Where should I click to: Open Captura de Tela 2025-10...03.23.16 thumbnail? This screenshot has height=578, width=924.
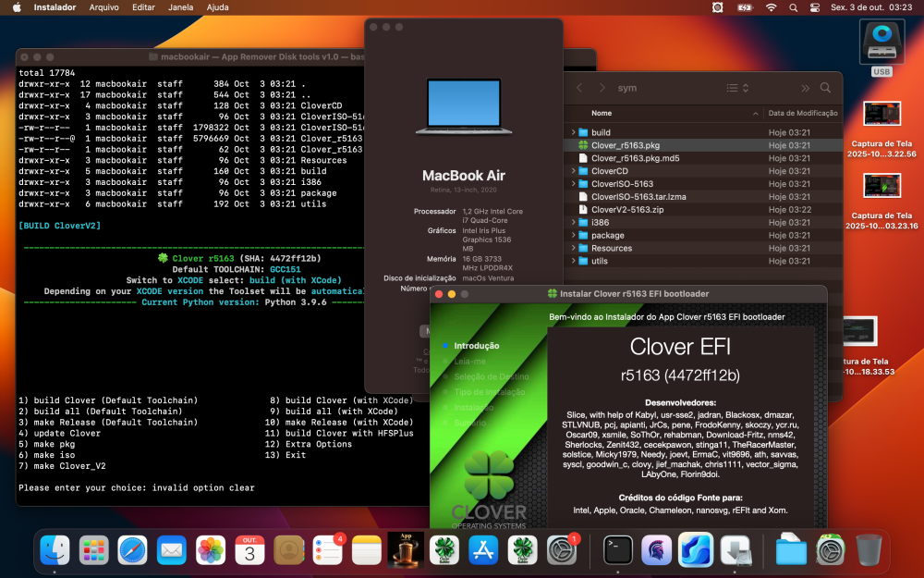tap(881, 186)
